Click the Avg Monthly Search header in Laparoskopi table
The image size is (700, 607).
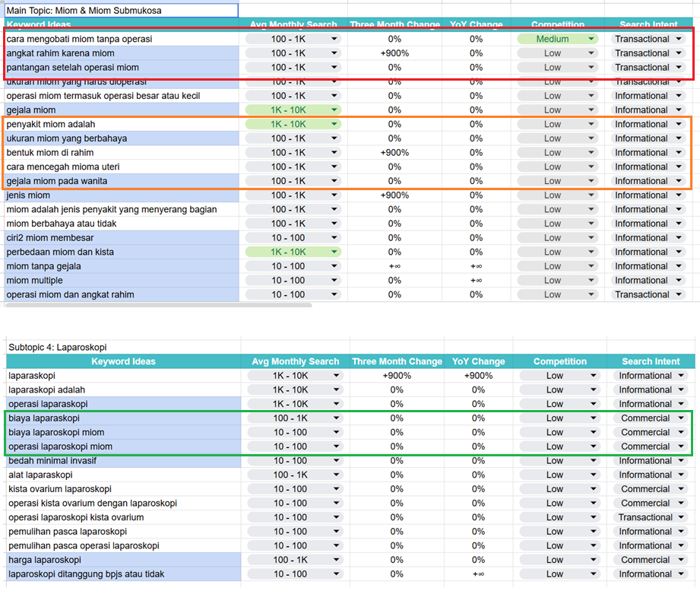pos(295,361)
